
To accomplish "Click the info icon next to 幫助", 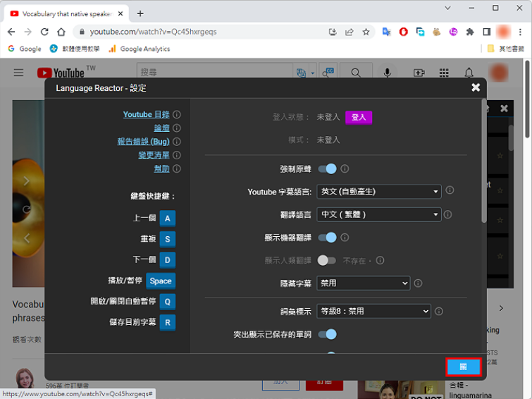I will point(177,168).
